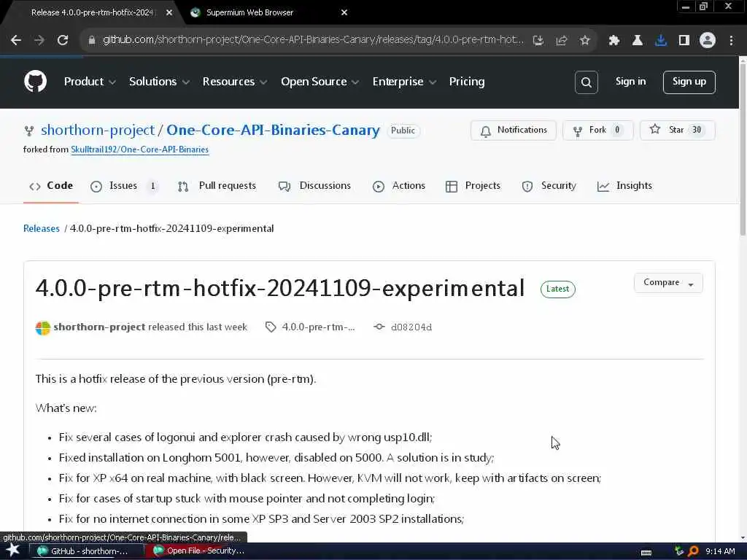Viewport: 747px width, 560px height.
Task: Click the green network tray icon
Action: point(679,551)
